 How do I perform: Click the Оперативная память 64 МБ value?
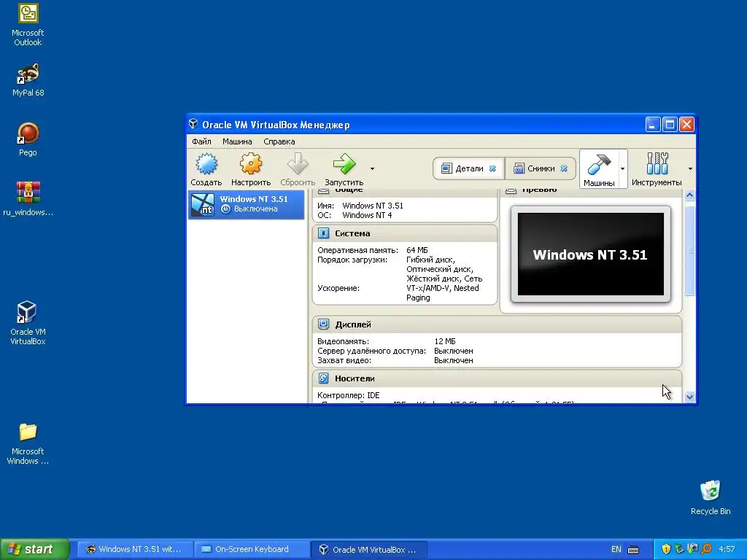[x=417, y=250]
